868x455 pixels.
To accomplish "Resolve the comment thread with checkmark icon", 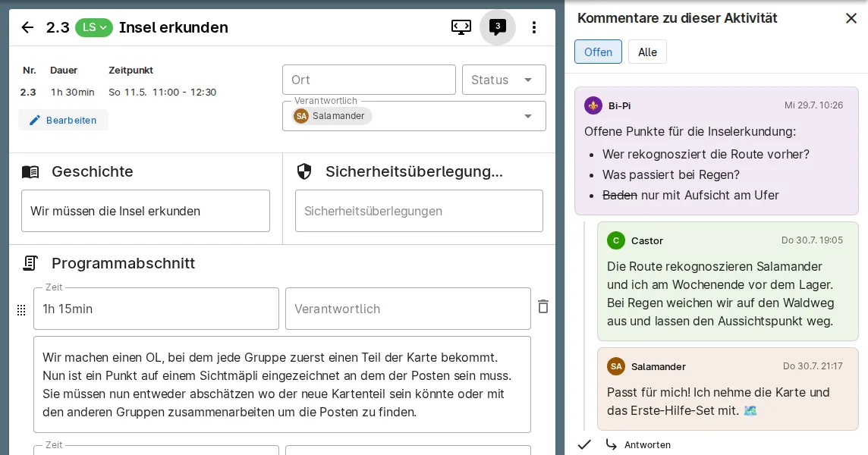I will 584,444.
